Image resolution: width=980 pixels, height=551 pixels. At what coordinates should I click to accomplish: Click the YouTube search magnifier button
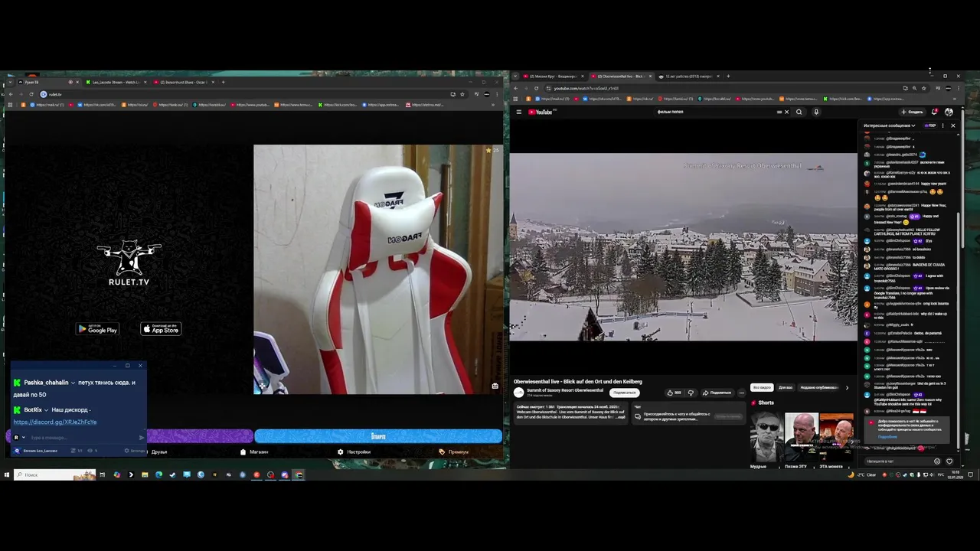point(799,112)
